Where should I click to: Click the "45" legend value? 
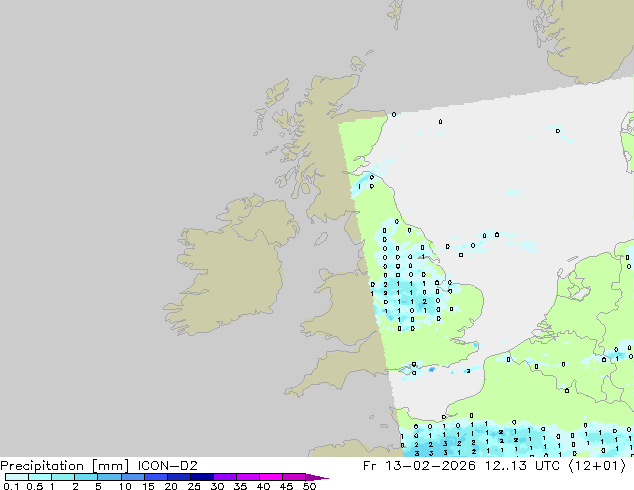[286, 486]
